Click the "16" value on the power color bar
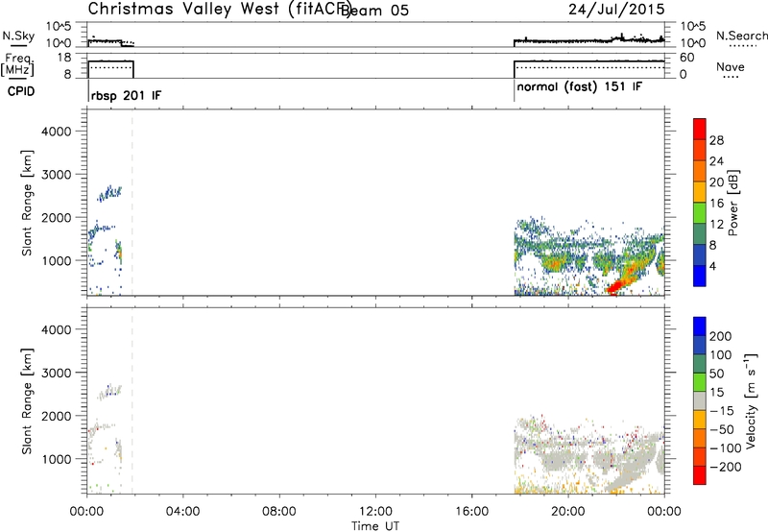 716,204
